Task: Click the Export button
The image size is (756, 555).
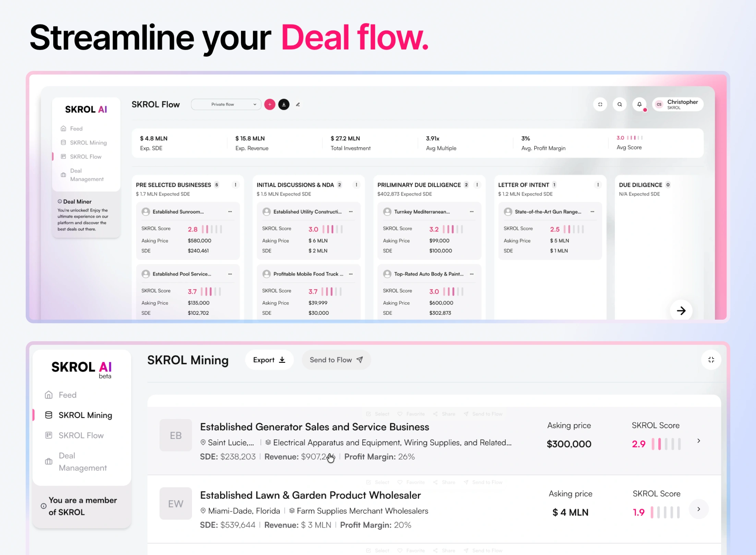Action: click(x=269, y=360)
